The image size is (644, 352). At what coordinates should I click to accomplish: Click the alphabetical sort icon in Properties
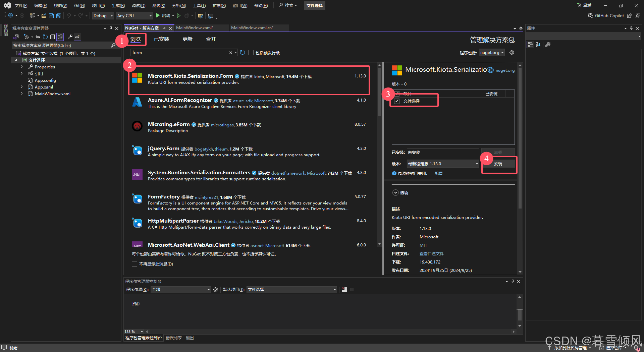pyautogui.click(x=538, y=45)
